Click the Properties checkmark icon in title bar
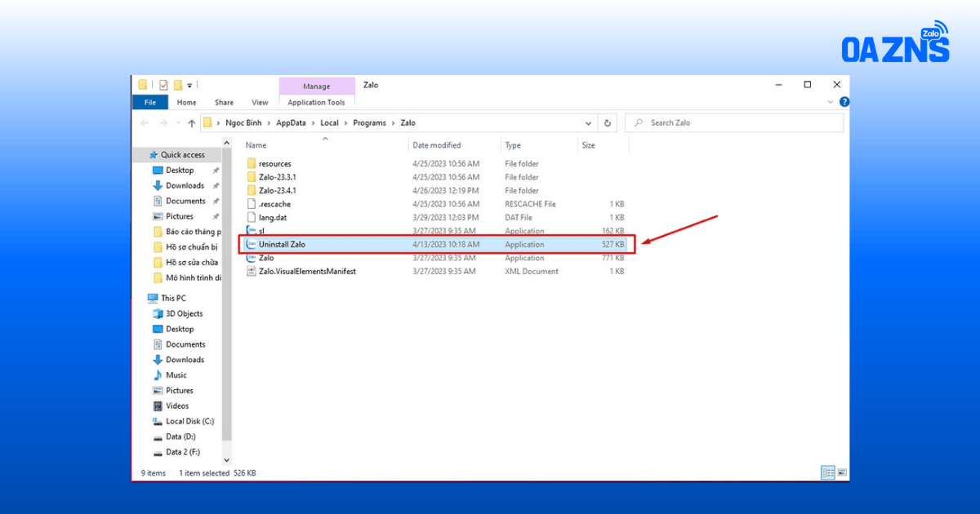 pos(163,85)
